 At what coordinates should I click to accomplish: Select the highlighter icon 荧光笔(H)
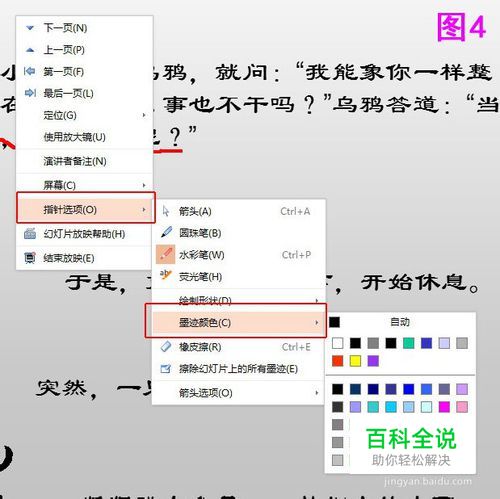click(x=166, y=275)
